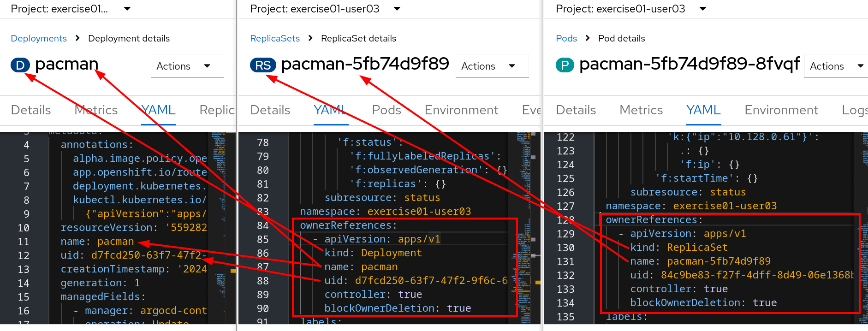
Task: Open Actions dropdown for the pod
Action: coord(836,66)
